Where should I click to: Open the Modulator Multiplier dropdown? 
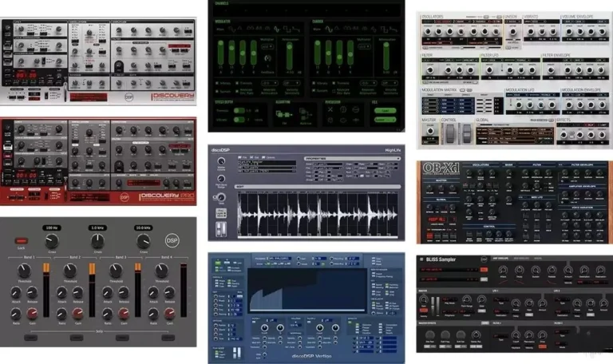pos(267,46)
